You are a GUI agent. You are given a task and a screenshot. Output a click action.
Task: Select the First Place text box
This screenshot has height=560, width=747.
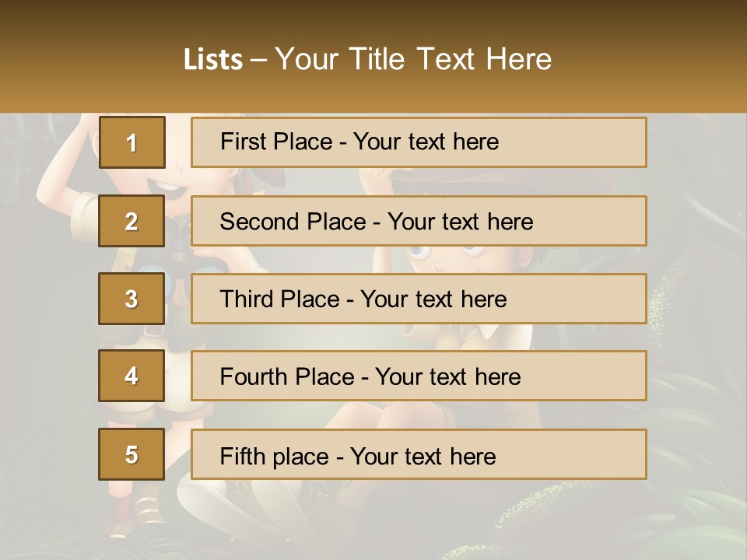(x=419, y=142)
